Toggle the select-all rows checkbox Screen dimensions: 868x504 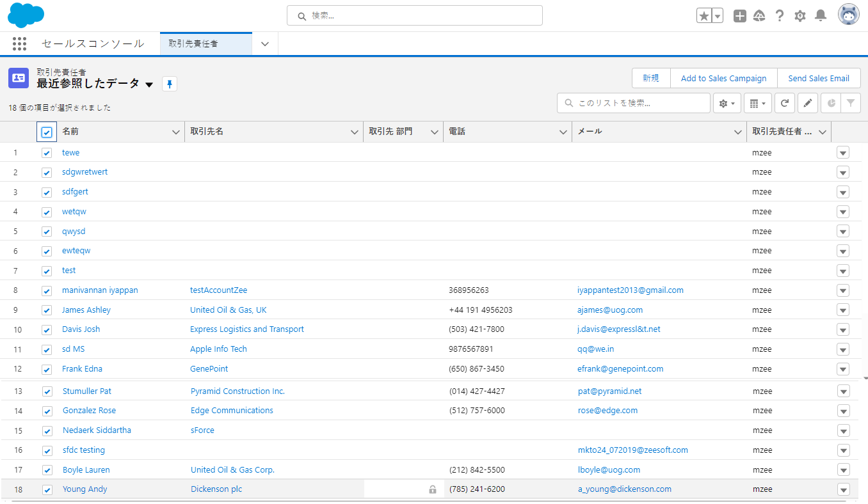[x=47, y=132]
